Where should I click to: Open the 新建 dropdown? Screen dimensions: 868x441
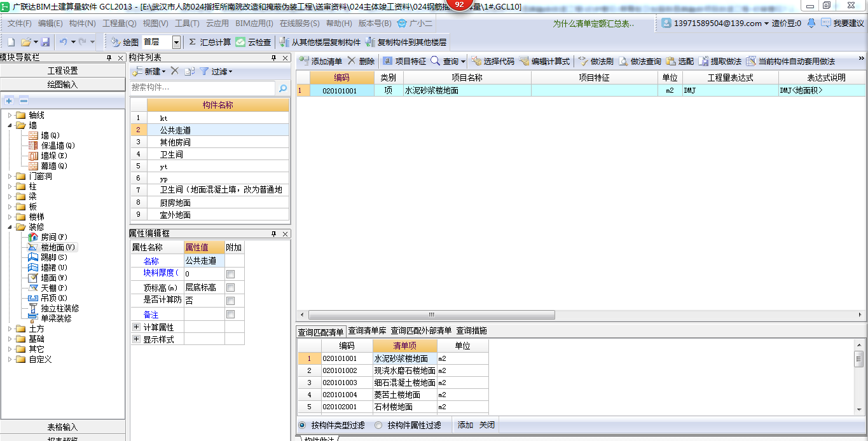coord(164,72)
